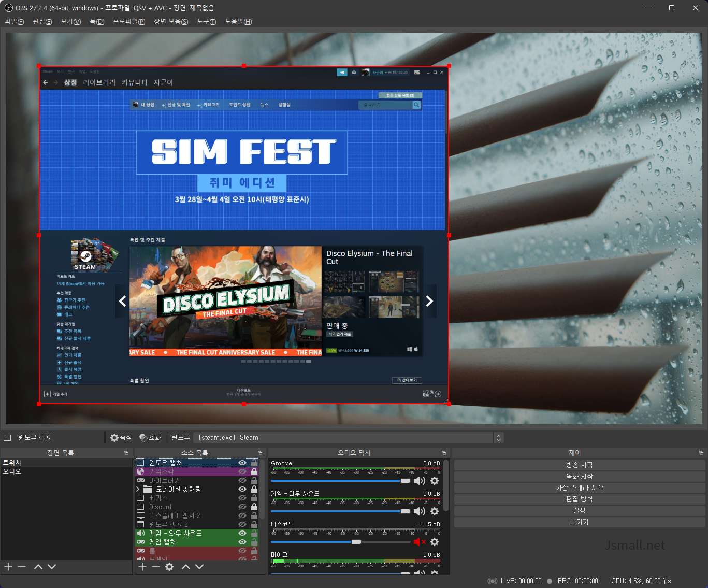Show the 기억소각 source
This screenshot has width=708, height=588.
click(242, 471)
